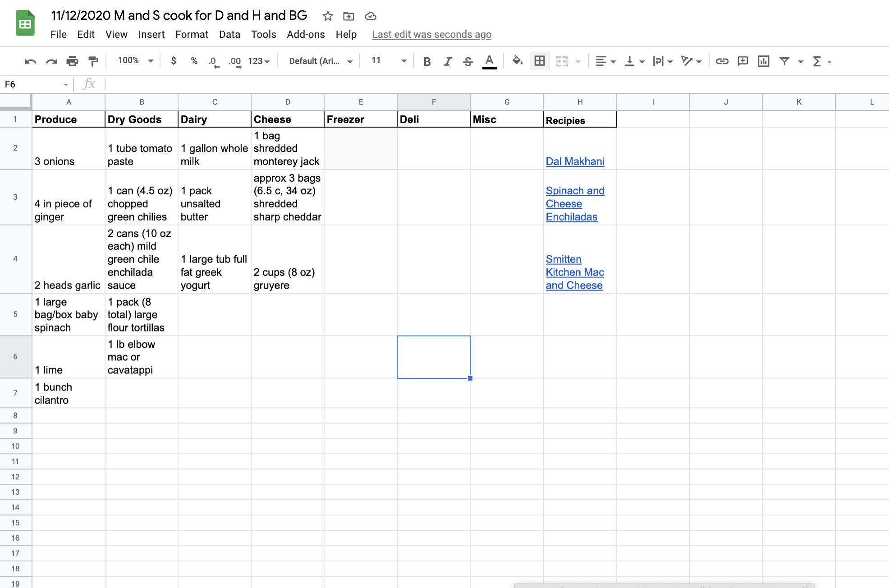Open the Tools menu
Viewport: 889px width, 588px height.
pos(263,34)
